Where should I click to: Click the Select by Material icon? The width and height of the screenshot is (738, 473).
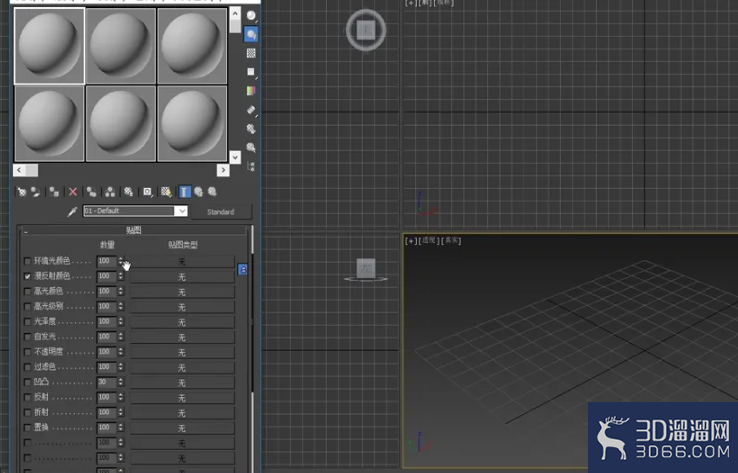point(251,147)
